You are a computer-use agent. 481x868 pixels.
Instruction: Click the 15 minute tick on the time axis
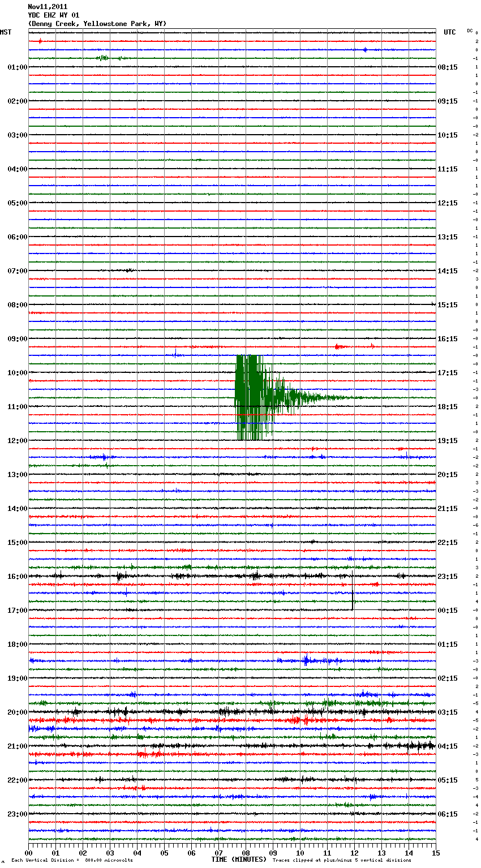pyautogui.click(x=435, y=853)
